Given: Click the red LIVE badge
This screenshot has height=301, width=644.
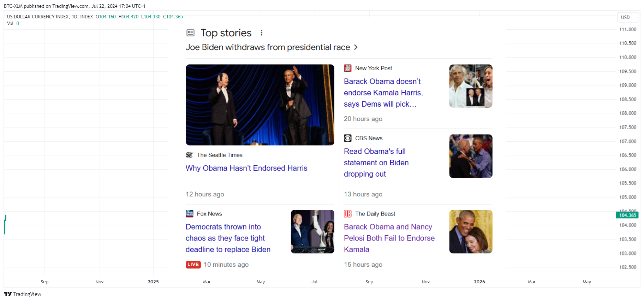Looking at the screenshot, I should (x=193, y=265).
